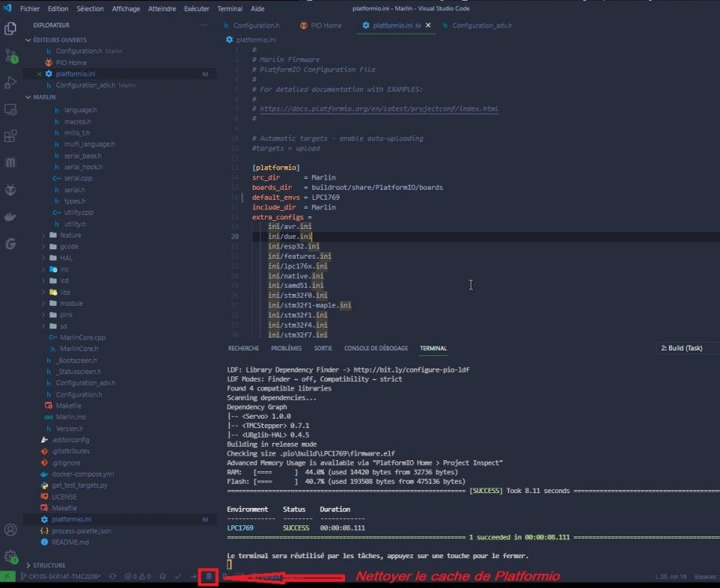
Task: Open the Run and Debug view
Action: 10,82
